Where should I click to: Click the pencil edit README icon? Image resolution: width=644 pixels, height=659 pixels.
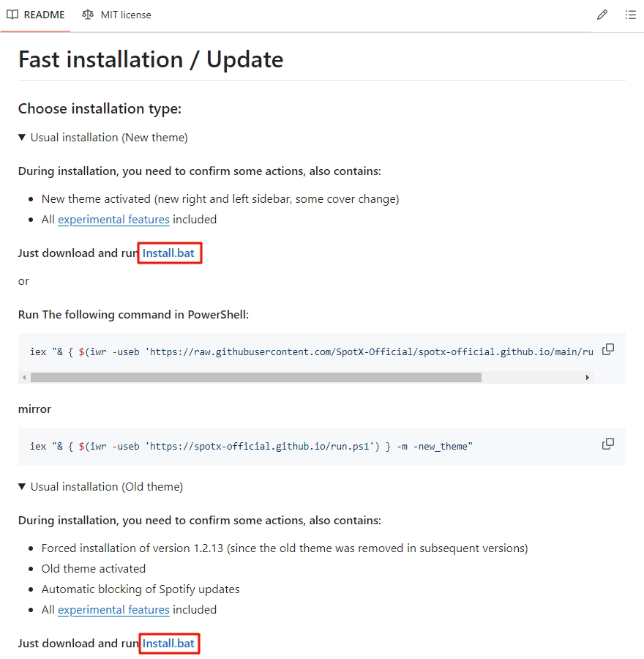[x=602, y=15]
